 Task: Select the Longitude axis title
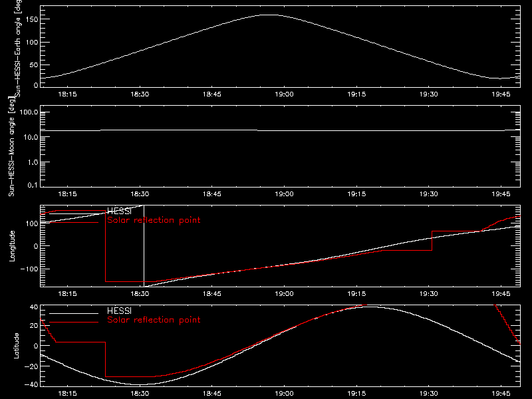click(12, 246)
